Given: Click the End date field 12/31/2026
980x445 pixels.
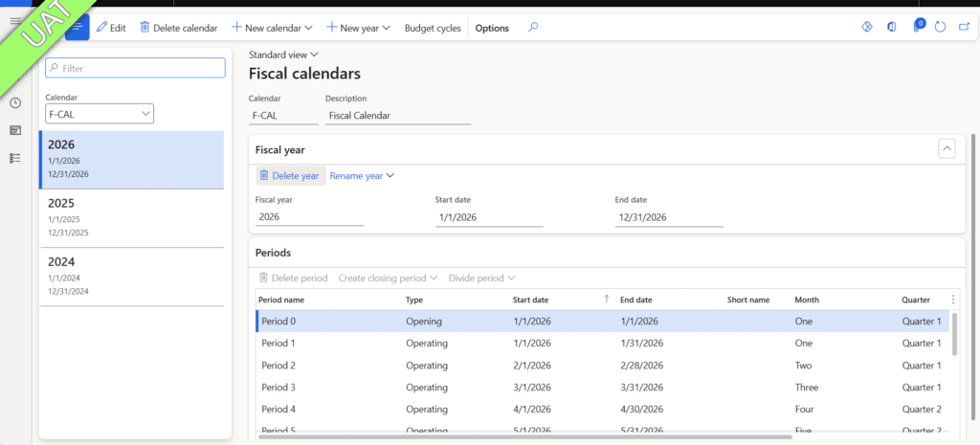Looking at the screenshot, I should click(x=669, y=217).
